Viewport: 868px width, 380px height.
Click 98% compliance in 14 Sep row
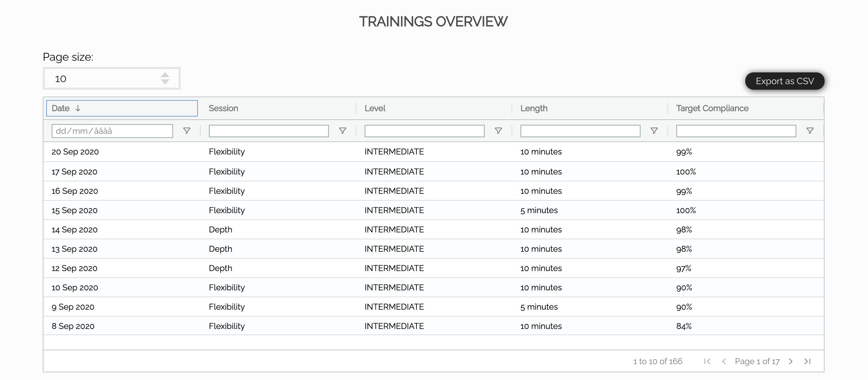coord(684,230)
